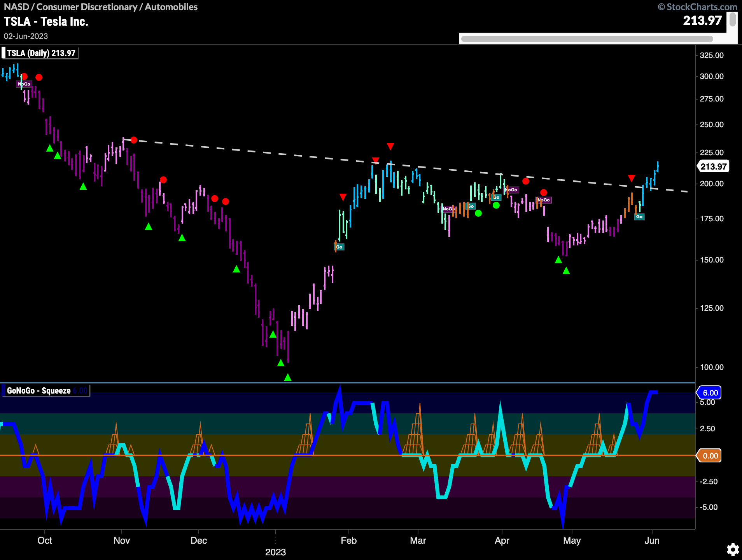Viewport: 742px width, 560px height.
Task: Click the 200.00 price axis label
Action: click(x=712, y=184)
